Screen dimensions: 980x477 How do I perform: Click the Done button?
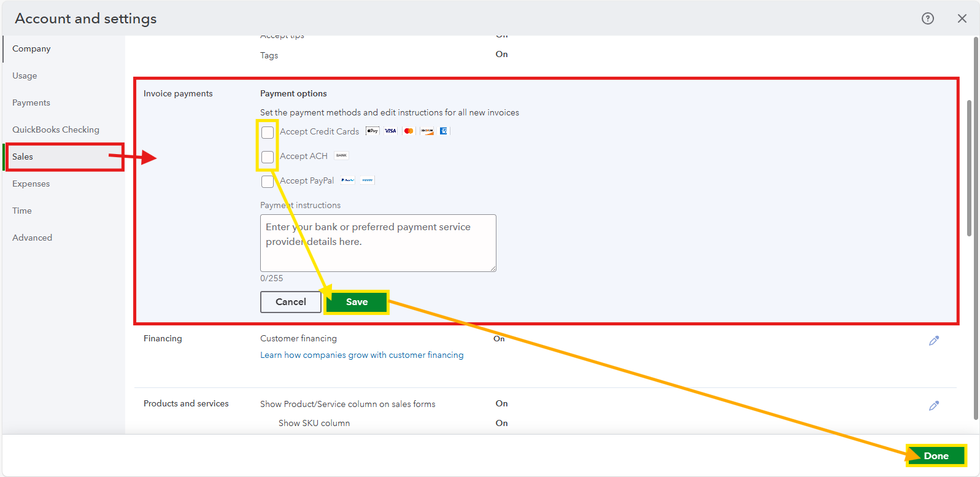pyautogui.click(x=936, y=456)
